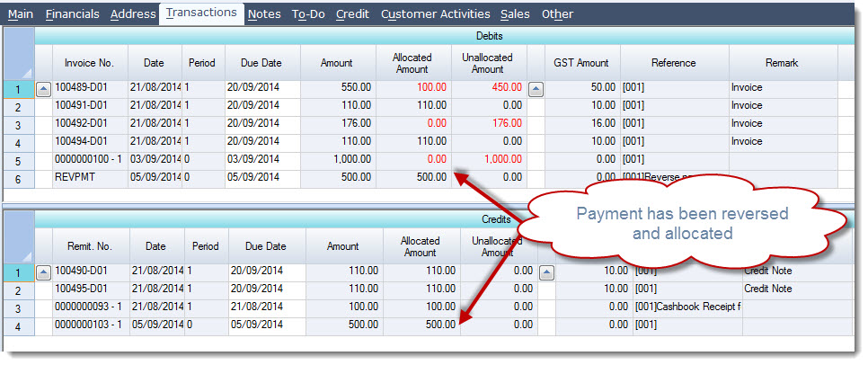Click arrow button beside GST 10.00 in Credits row 1
The height and width of the screenshot is (365, 868).
[546, 272]
